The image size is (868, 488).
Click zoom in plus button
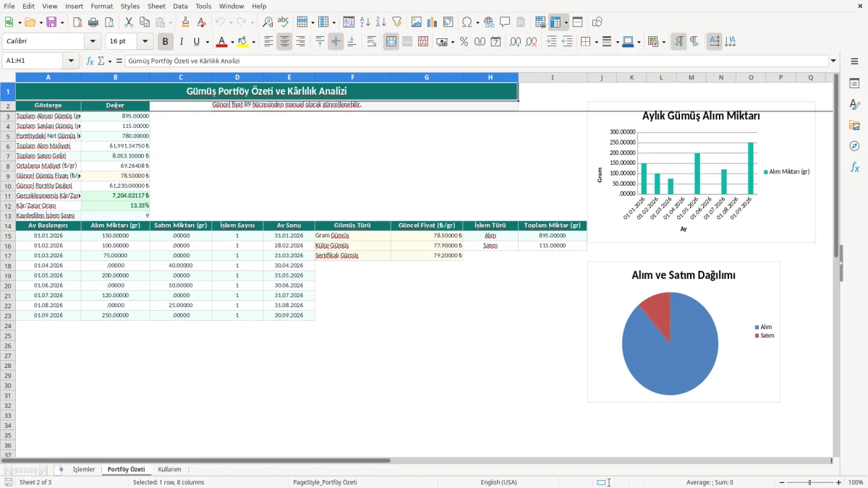click(839, 482)
